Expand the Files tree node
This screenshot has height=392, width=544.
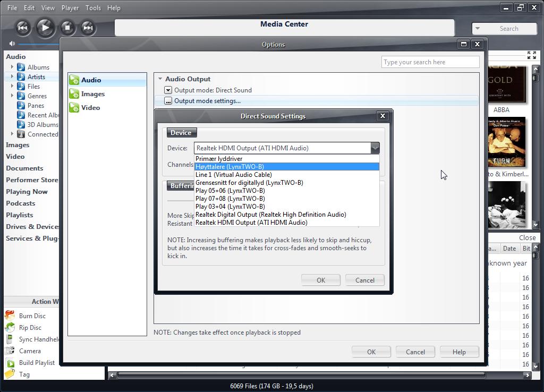pyautogui.click(x=12, y=86)
